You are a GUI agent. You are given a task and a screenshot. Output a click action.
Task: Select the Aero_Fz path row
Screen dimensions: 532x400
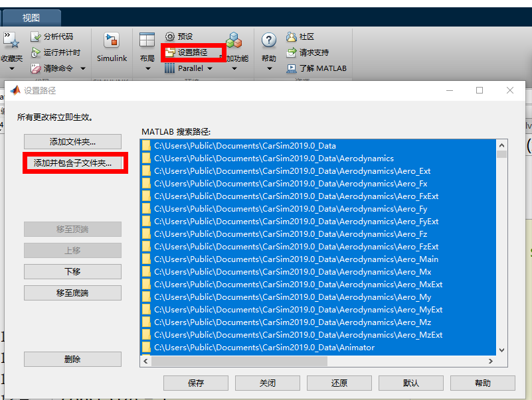[318, 234]
